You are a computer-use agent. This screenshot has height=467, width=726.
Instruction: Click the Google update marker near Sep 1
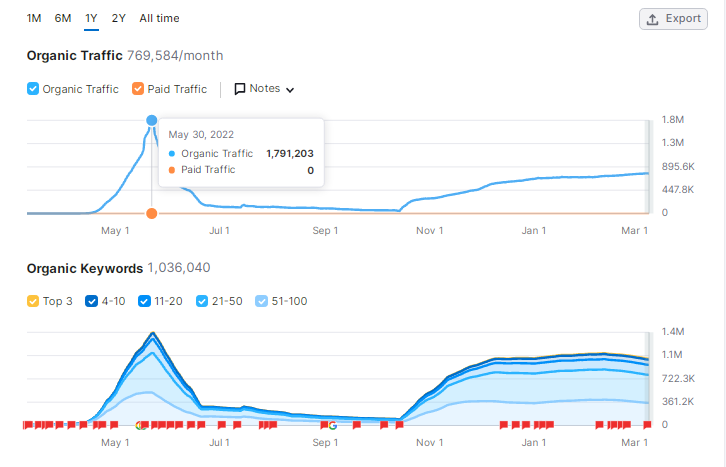click(x=332, y=425)
